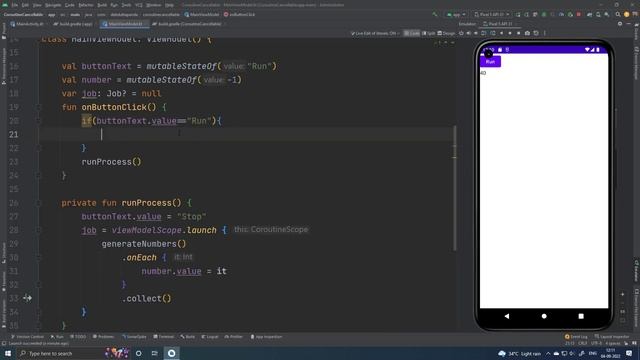This screenshot has height=360, width=640.
Task: Open the Edit menu
Action: point(25,5)
